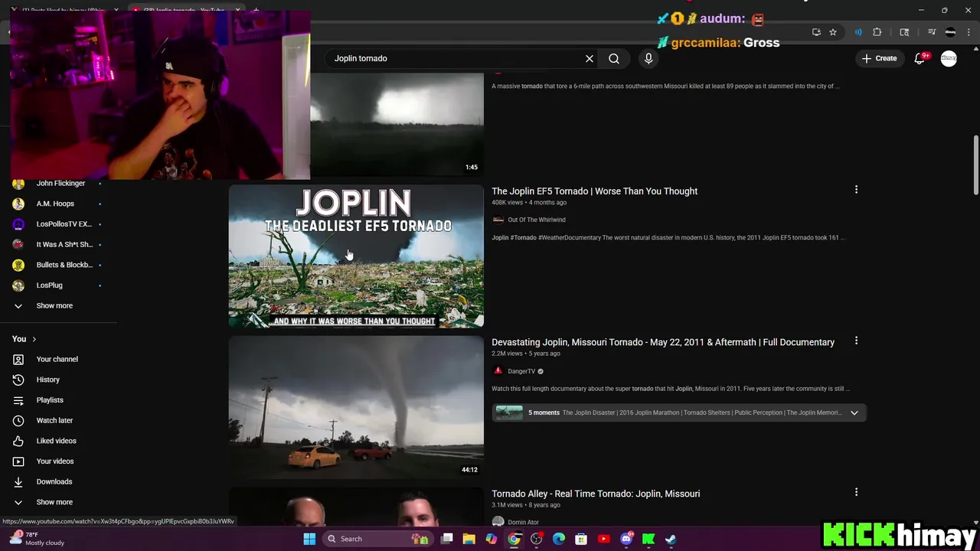Click the 44:12 tornado documentary thumbnail

click(x=356, y=407)
